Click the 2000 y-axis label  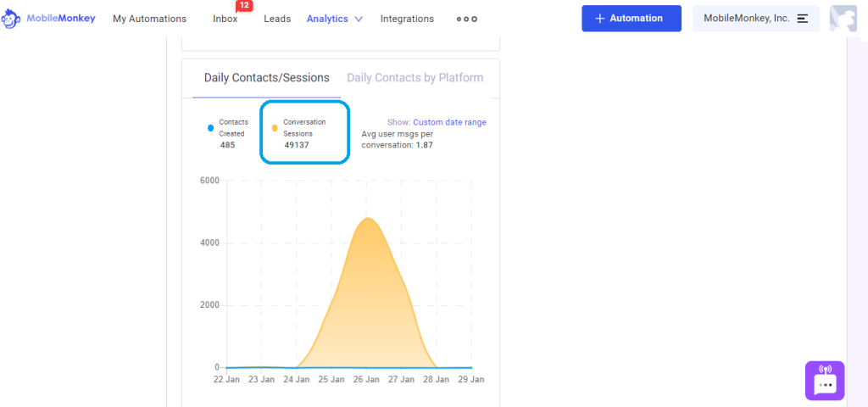(x=210, y=305)
